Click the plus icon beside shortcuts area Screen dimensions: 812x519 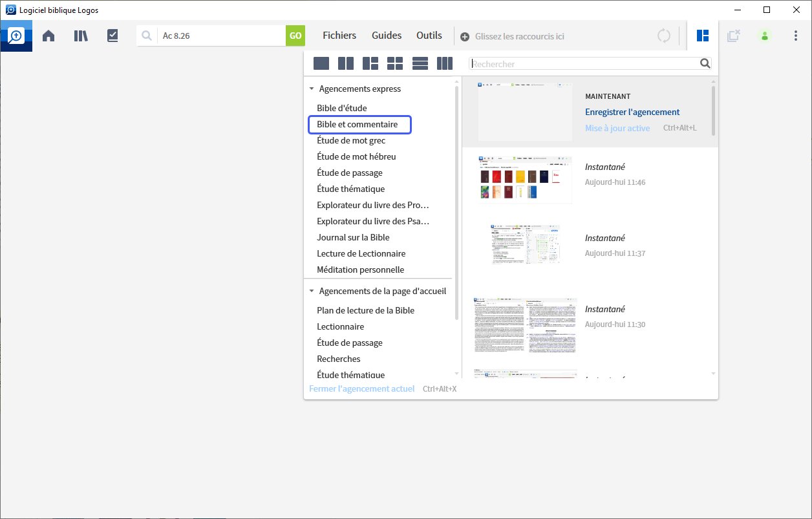(465, 37)
